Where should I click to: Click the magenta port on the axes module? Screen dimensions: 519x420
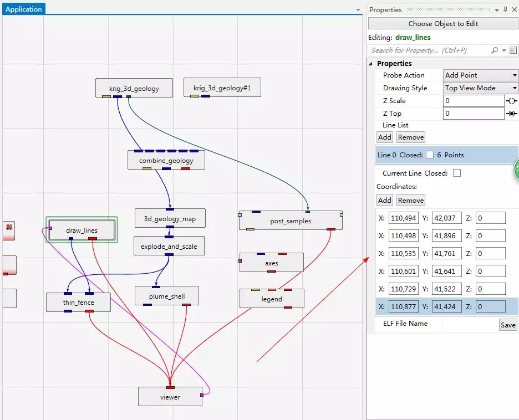pos(240,261)
